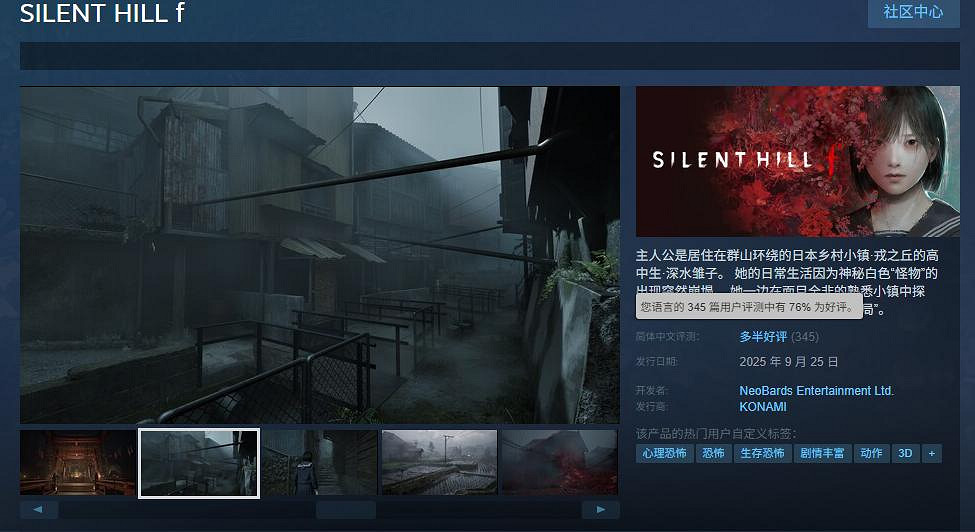The height and width of the screenshot is (532, 975).
Task: Click the 76% 为好评 review tooltip
Action: click(749, 306)
